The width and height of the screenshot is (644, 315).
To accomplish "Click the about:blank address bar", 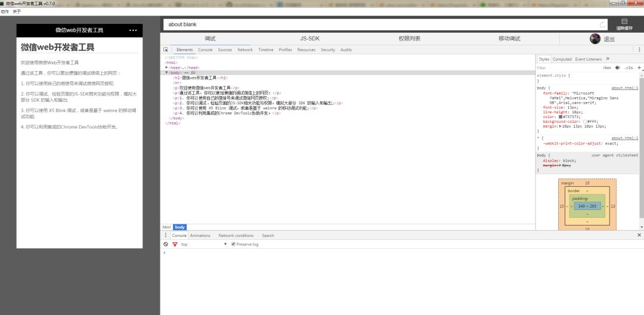I will click(x=386, y=24).
